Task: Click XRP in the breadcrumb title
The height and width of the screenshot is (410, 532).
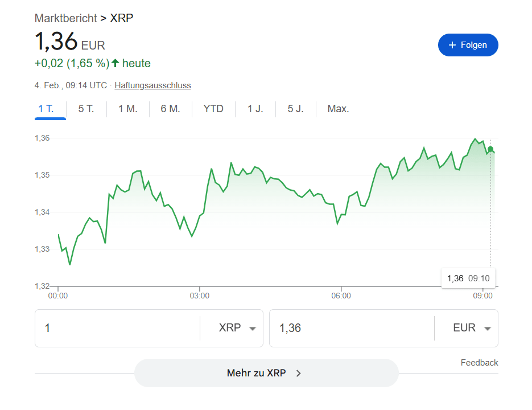Action: (x=121, y=18)
